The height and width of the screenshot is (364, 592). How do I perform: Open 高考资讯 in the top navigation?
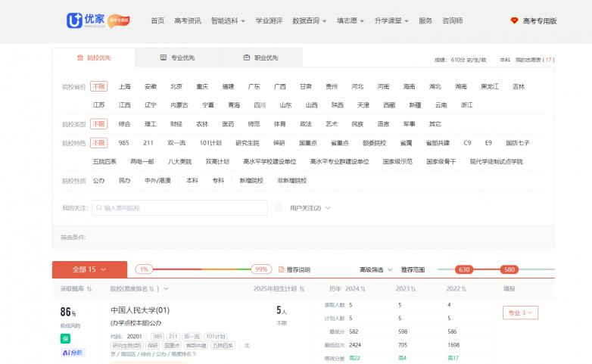point(188,20)
